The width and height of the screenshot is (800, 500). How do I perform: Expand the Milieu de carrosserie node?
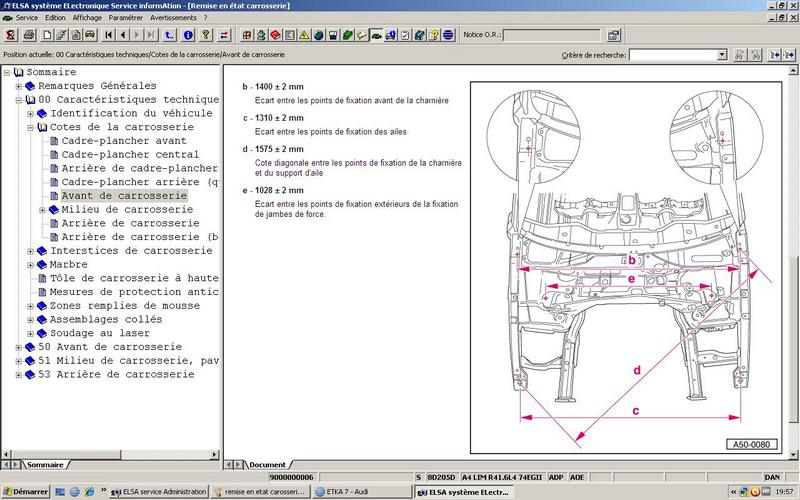pyautogui.click(x=42, y=210)
